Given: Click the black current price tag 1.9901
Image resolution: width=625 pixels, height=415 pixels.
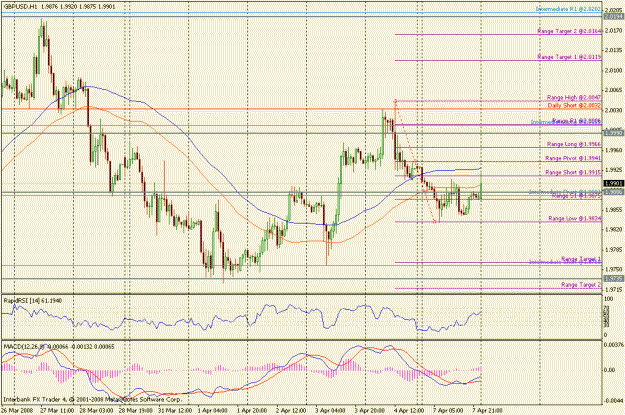Looking at the screenshot, I should pyautogui.click(x=614, y=183).
